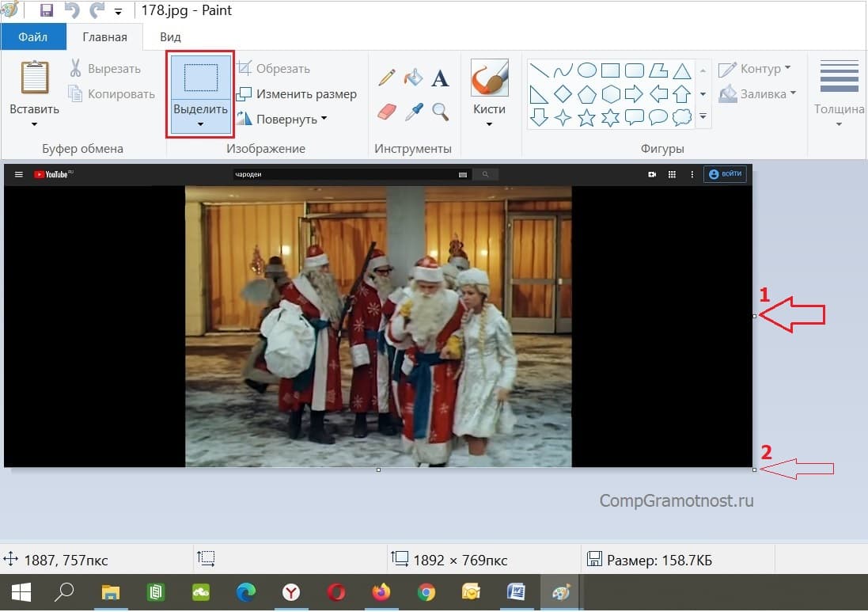
Task: Pick the Up arrow shape
Action: (682, 94)
